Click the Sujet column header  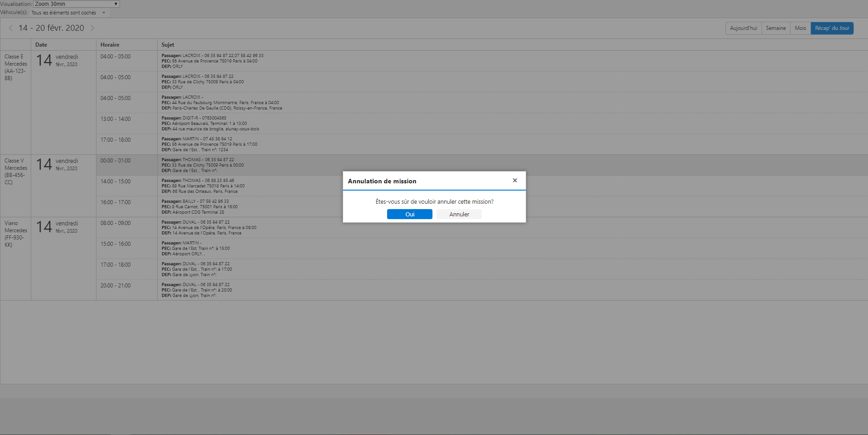168,45
